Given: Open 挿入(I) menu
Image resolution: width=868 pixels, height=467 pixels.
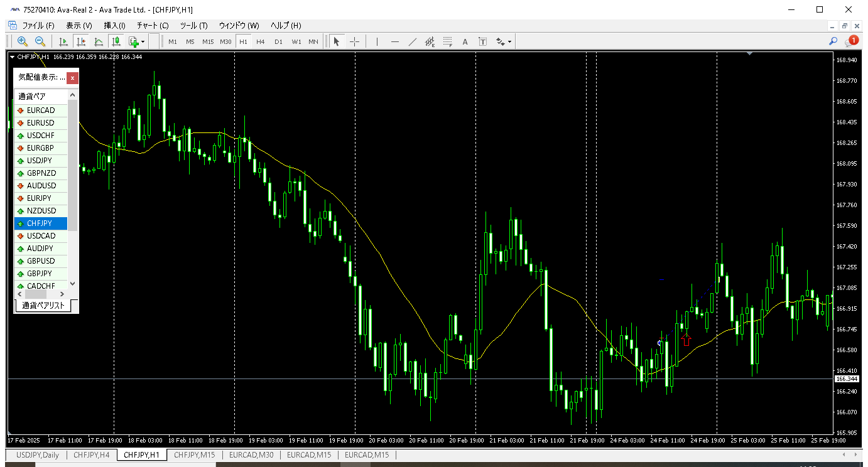Looking at the screenshot, I should [x=114, y=26].
